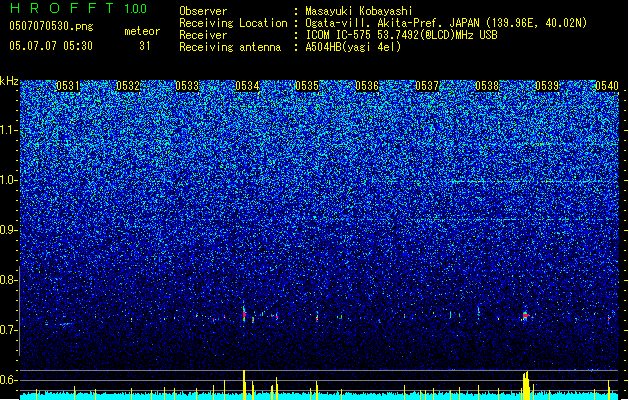
Task: Click the 0.7 kHz axis label
Action: (x=9, y=330)
